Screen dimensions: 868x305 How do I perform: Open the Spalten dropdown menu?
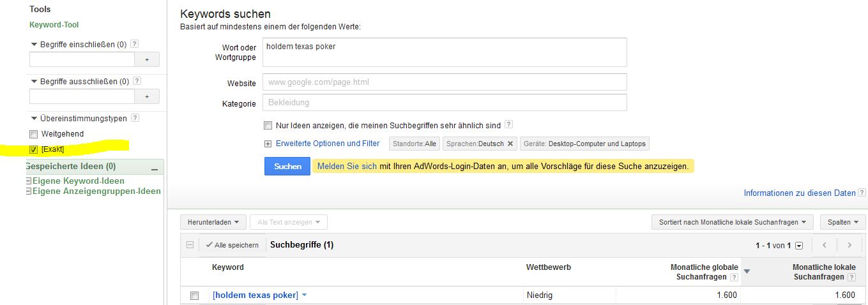tap(843, 222)
